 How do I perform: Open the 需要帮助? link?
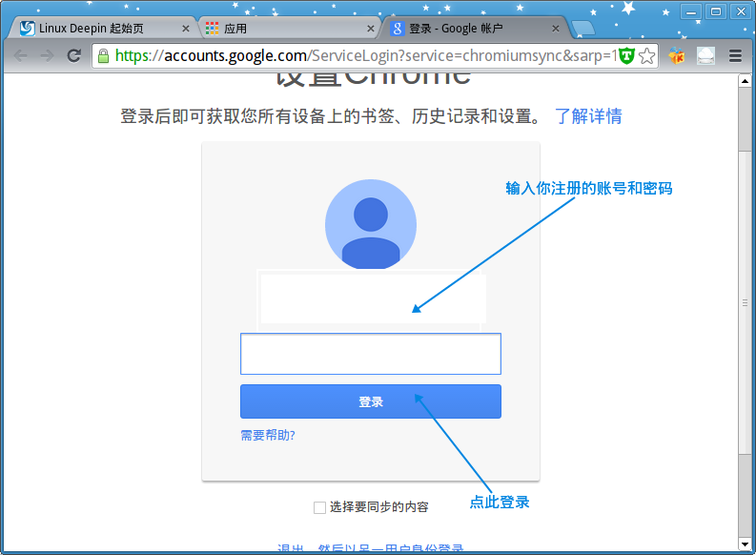268,436
